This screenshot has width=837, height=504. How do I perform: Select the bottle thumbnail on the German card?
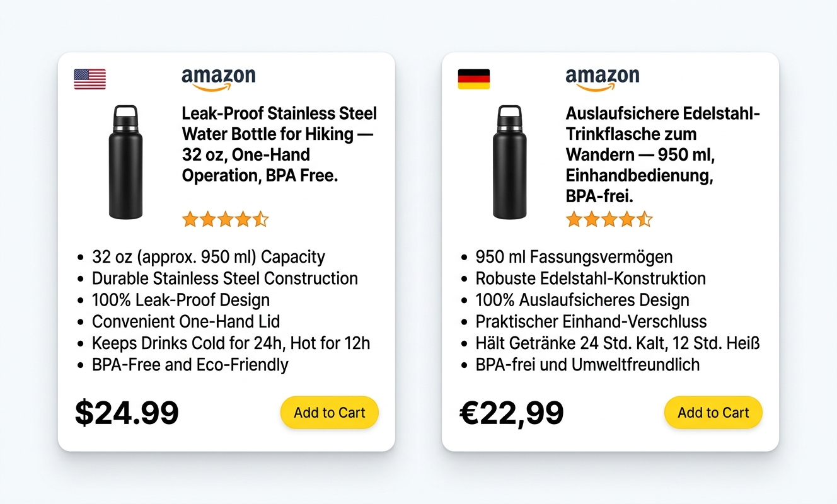(510, 163)
